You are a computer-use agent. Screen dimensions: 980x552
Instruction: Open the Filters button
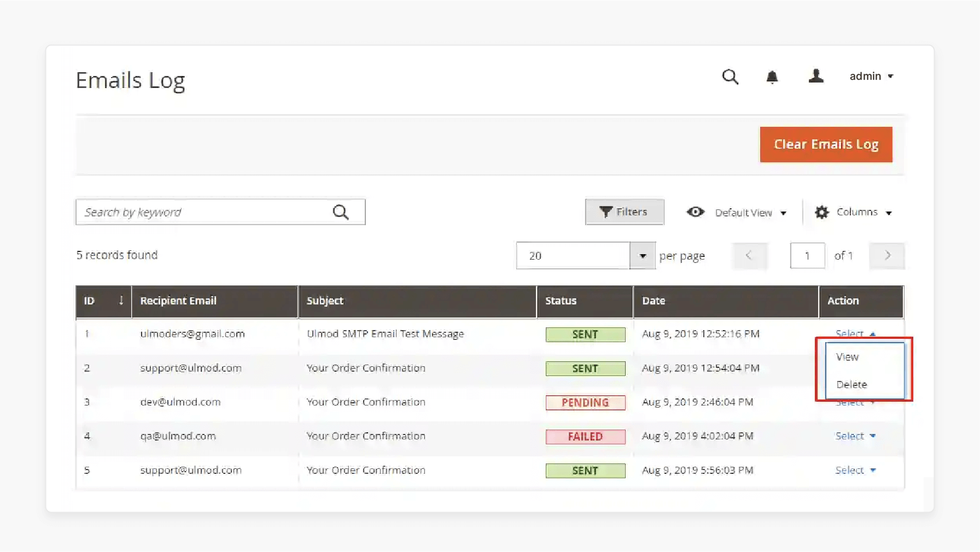[x=625, y=212]
